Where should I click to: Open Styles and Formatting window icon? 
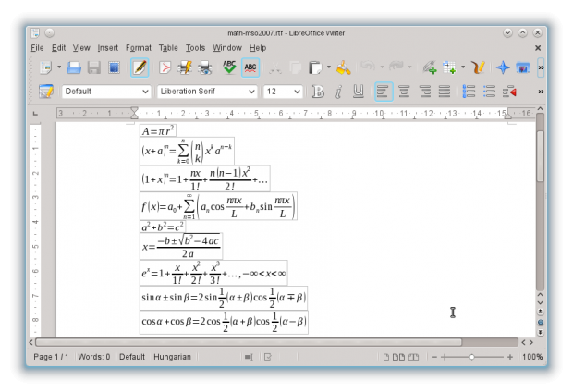coord(46,91)
